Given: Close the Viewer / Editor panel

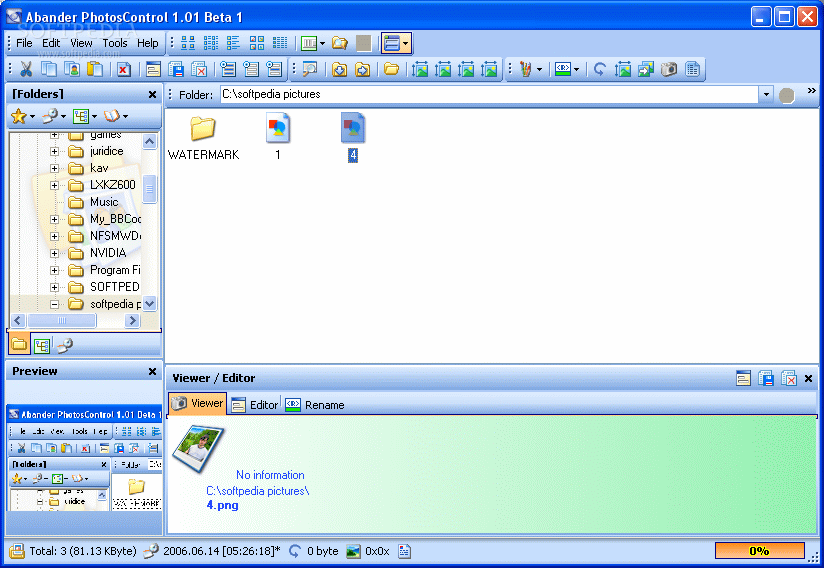Looking at the screenshot, I should pos(809,378).
